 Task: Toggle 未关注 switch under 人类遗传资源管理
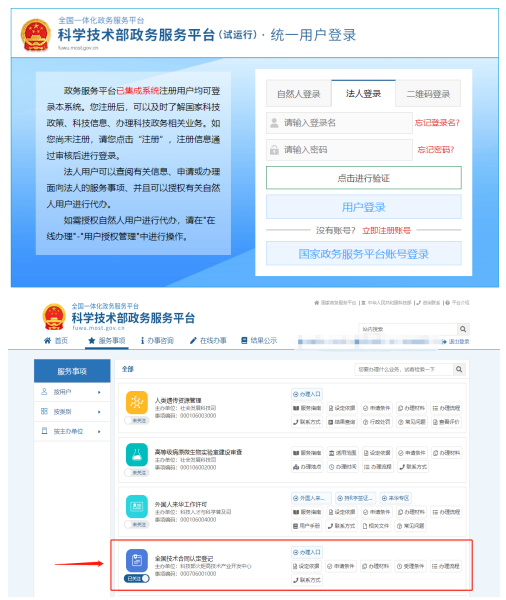pyautogui.click(x=137, y=421)
